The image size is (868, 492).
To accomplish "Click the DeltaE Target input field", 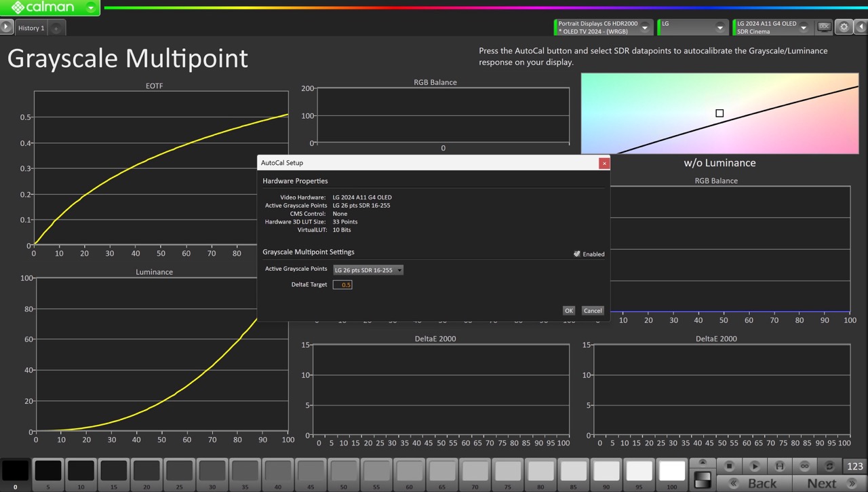I will pos(342,284).
